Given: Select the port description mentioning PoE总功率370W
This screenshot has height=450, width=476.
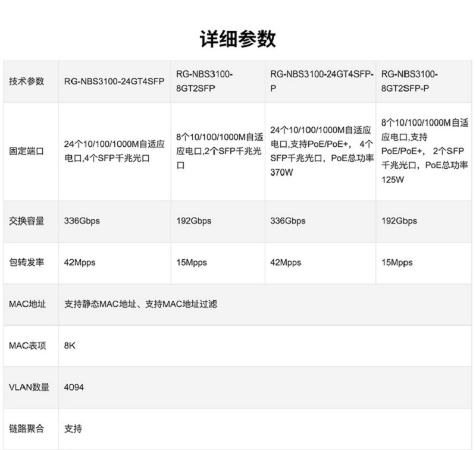Looking at the screenshot, I should click(321, 151).
